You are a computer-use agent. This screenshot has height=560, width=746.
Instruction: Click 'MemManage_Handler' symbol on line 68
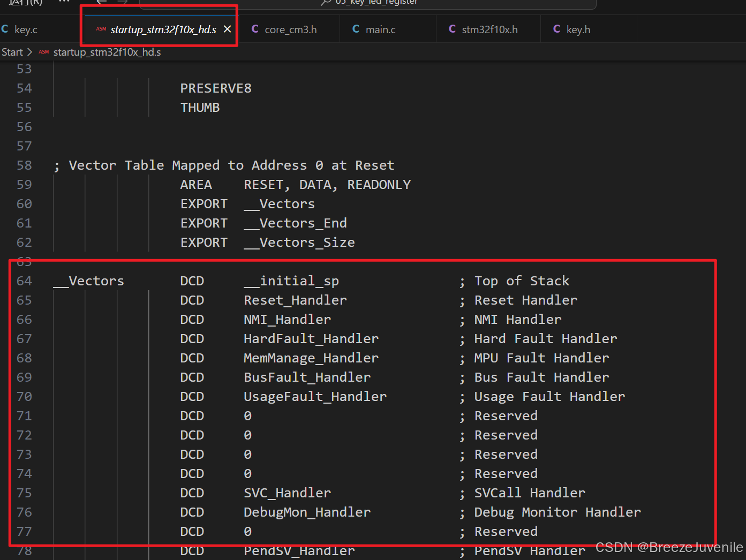tap(311, 358)
